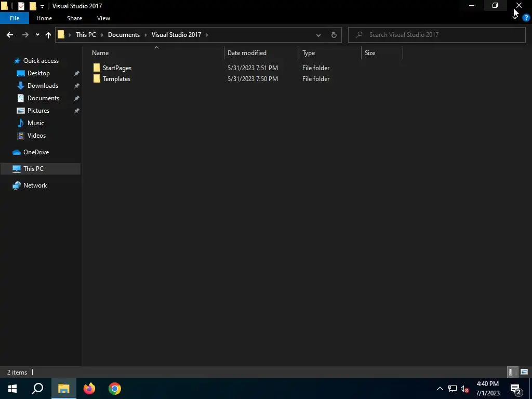Click the New folder quick access icon
Viewport: 532px width, 399px height.
[33, 6]
